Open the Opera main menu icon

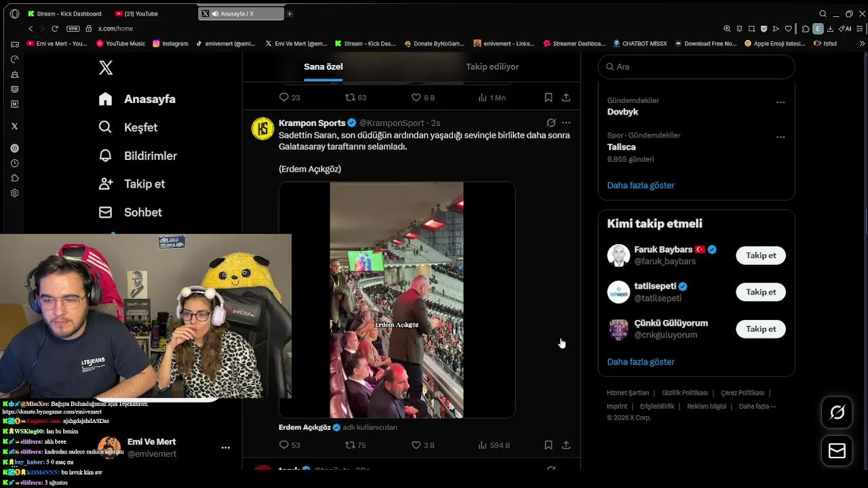[x=14, y=14]
